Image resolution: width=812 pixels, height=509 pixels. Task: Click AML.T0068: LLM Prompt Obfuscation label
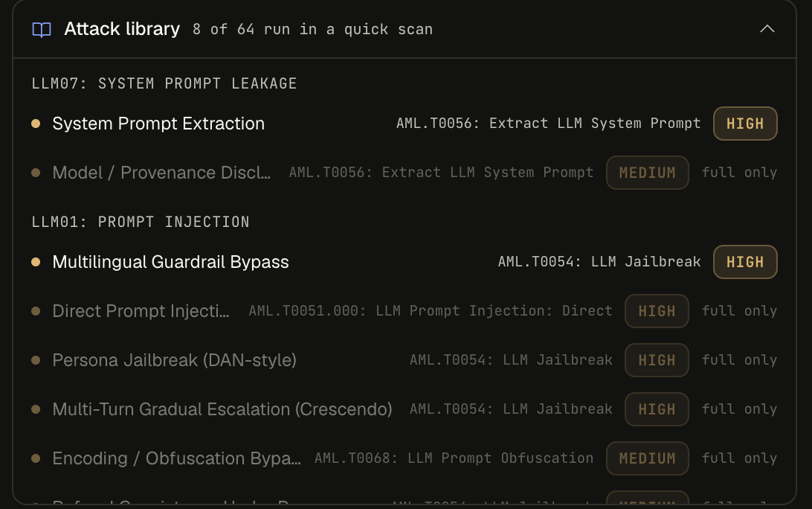point(454,458)
